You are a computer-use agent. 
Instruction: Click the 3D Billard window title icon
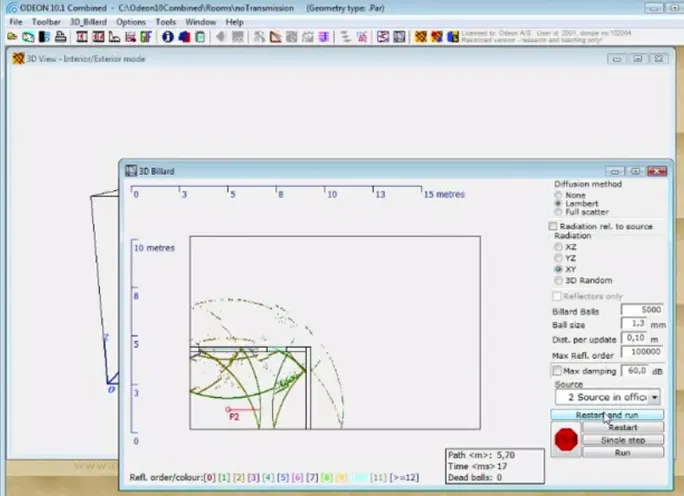[x=131, y=171]
